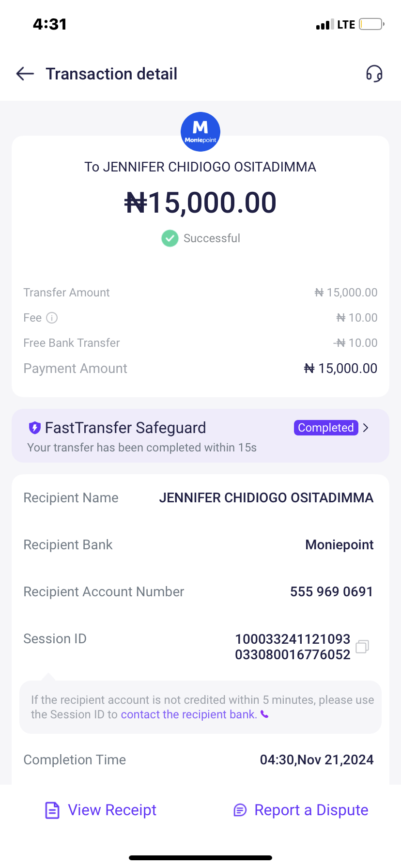401x868 pixels.
Task: Tap the home indicator bar
Action: click(x=200, y=858)
